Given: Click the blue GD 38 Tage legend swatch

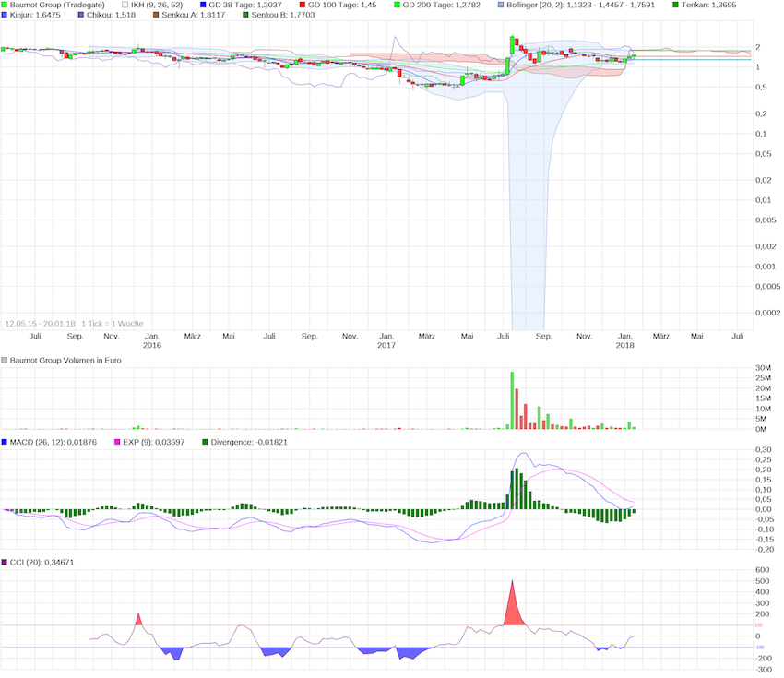Looking at the screenshot, I should tap(203, 5).
